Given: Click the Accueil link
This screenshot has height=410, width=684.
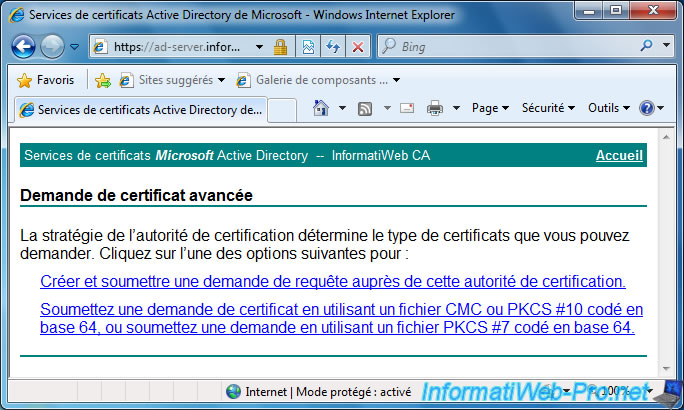Looking at the screenshot, I should click(619, 155).
